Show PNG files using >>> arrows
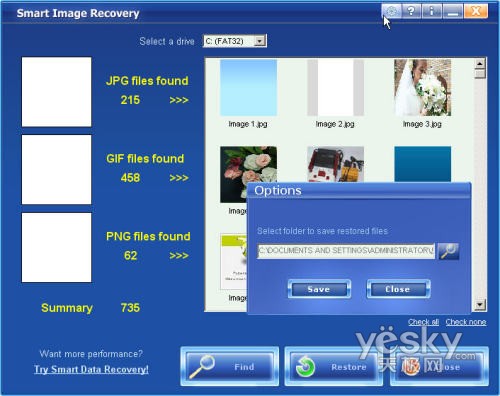Viewport: 500px width, 396px height. click(x=179, y=256)
